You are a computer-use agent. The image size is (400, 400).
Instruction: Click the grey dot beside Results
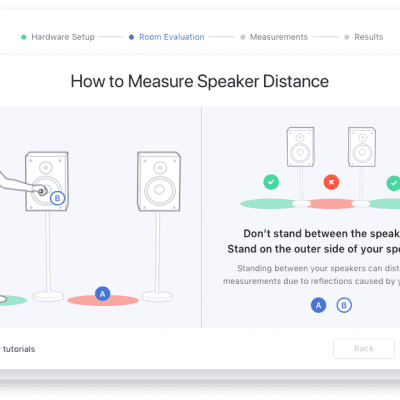coord(347,37)
